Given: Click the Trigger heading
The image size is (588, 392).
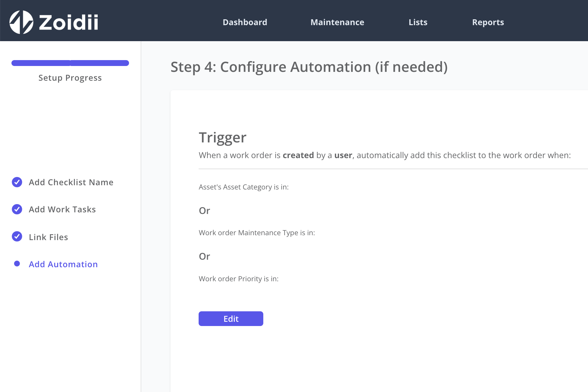Looking at the screenshot, I should 222,138.
